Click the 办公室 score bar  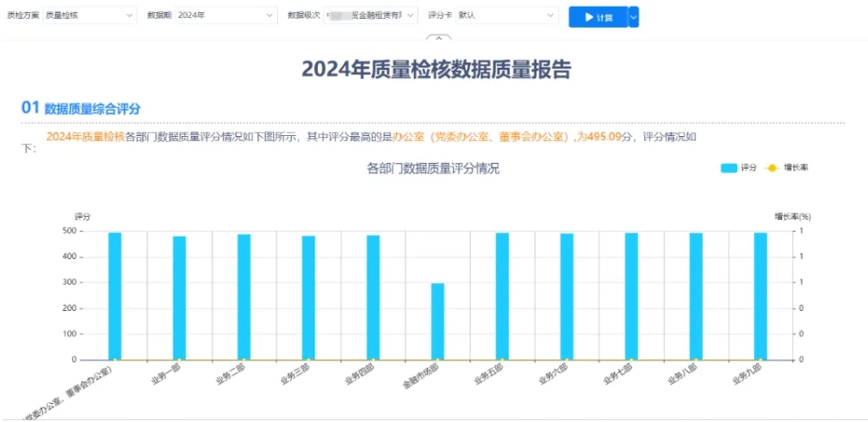click(x=115, y=295)
